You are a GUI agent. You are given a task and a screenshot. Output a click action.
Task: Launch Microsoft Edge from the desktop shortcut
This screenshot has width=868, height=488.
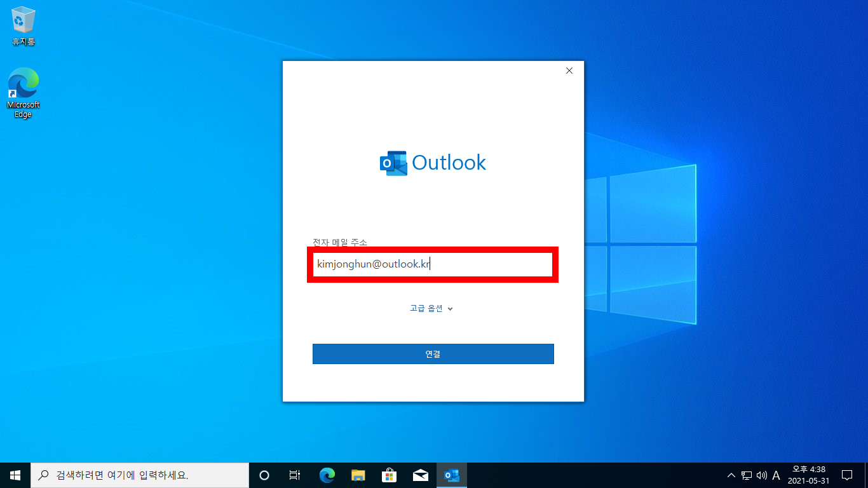[24, 93]
